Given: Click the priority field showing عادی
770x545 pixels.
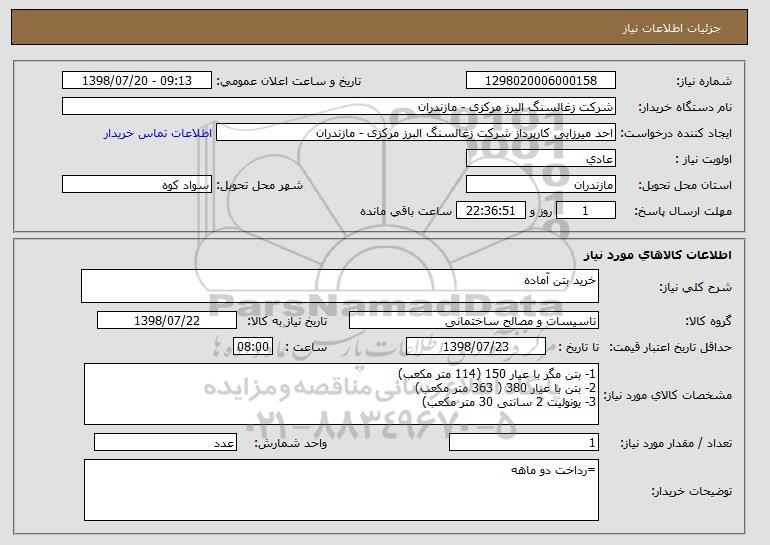Looking at the screenshot, I should [x=541, y=159].
